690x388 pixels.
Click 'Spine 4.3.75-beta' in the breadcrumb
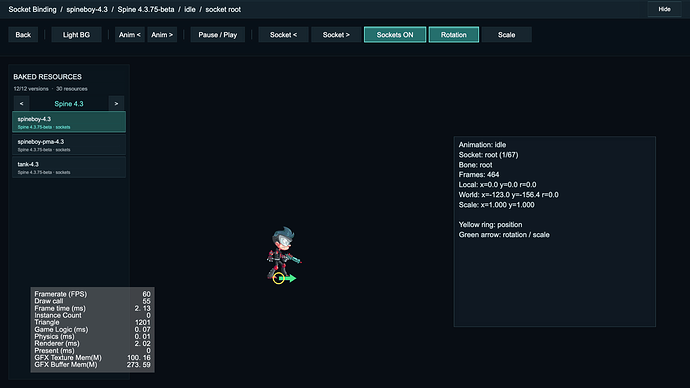pyautogui.click(x=146, y=9)
